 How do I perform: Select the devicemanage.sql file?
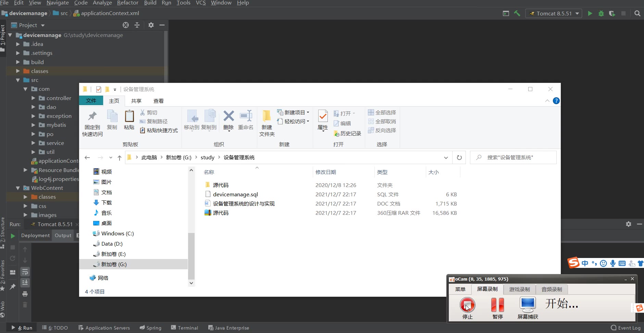[x=235, y=194]
